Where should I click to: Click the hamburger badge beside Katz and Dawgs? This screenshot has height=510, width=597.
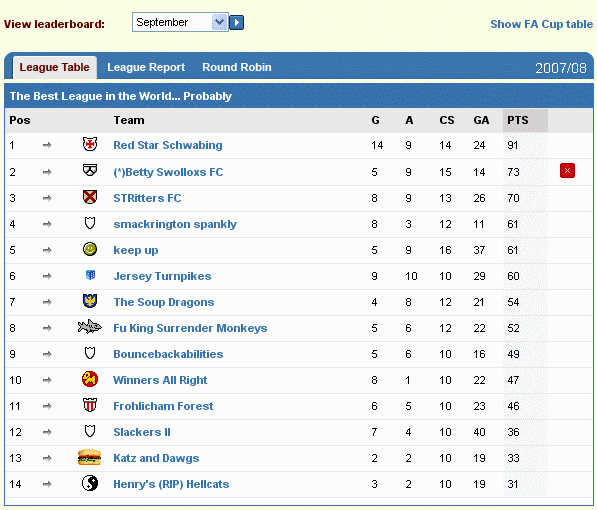(x=89, y=457)
